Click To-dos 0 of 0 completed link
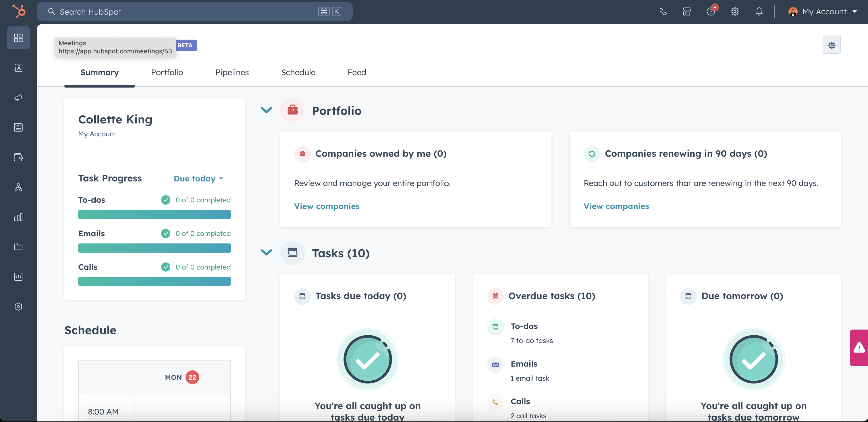Viewport: 868px width, 422px height. coord(203,200)
